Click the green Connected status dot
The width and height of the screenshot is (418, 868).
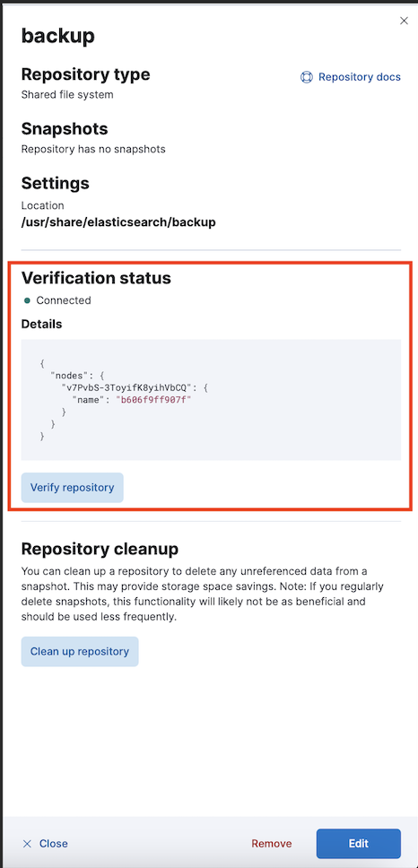click(x=27, y=300)
